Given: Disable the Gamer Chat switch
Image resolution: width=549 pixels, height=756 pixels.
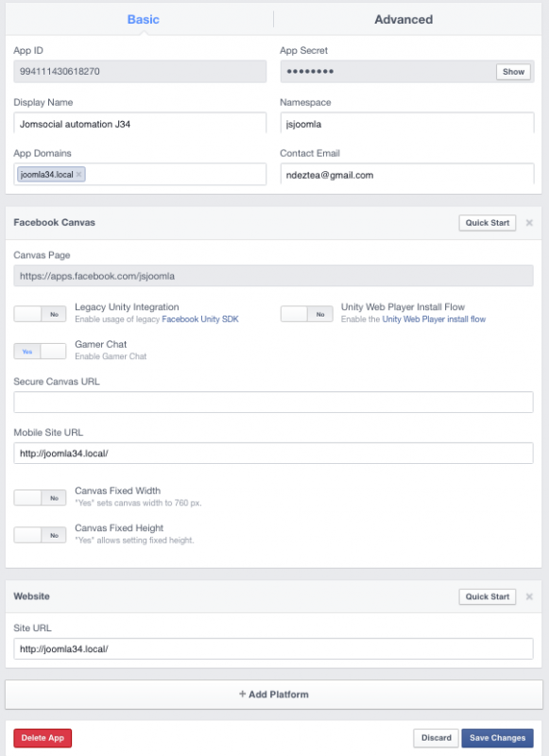Looking at the screenshot, I should [40, 352].
